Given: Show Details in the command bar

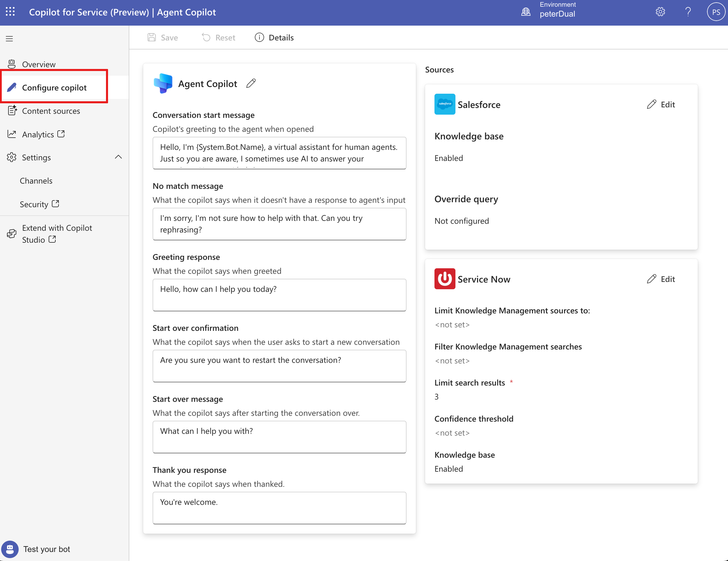Looking at the screenshot, I should tap(274, 38).
